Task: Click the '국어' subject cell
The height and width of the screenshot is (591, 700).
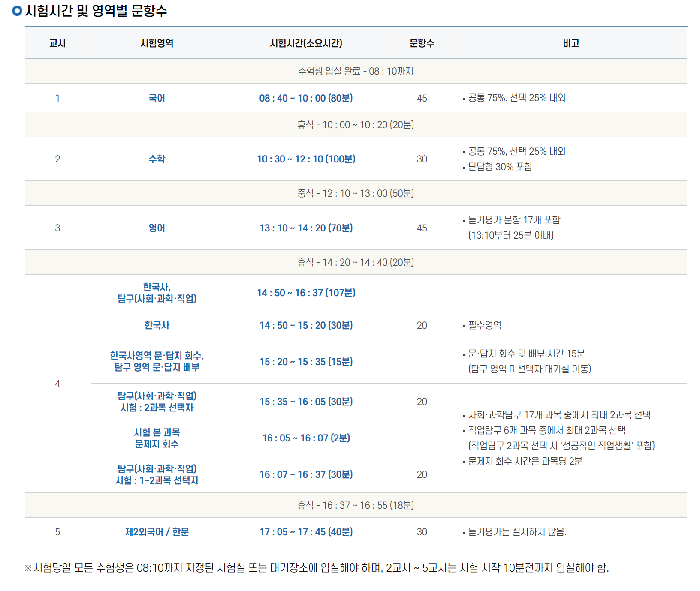Action: pos(157,98)
